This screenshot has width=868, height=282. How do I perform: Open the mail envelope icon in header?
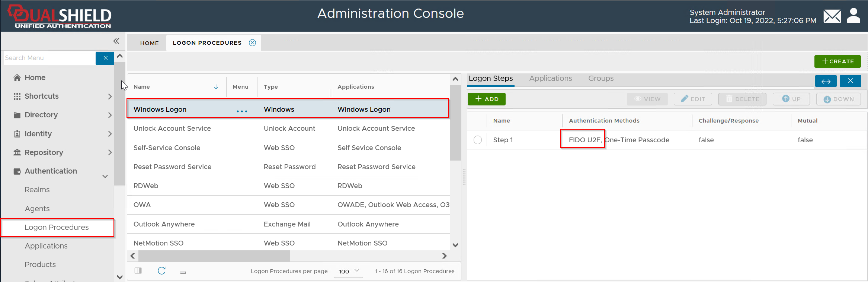coord(832,16)
